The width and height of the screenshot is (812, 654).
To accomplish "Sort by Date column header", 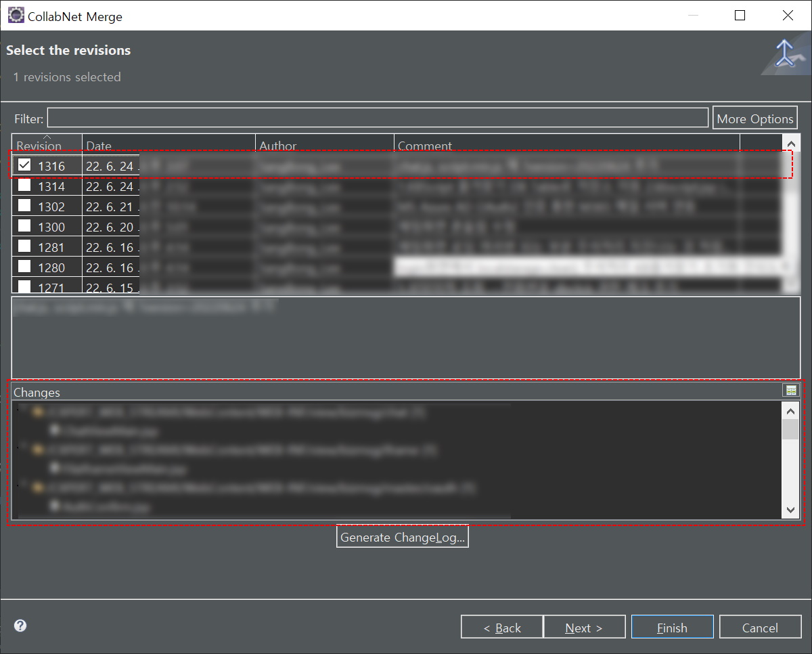I will (169, 144).
